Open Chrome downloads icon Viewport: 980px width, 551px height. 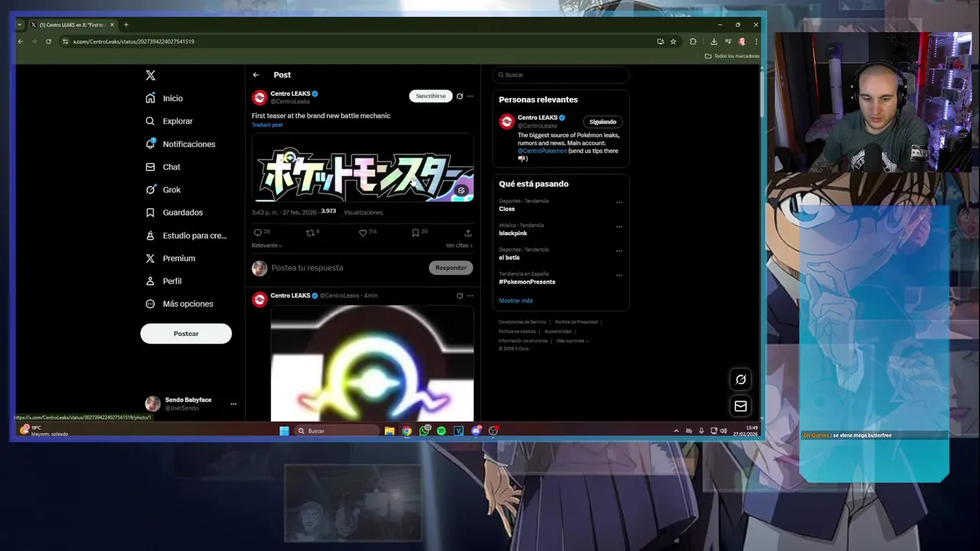pos(714,41)
